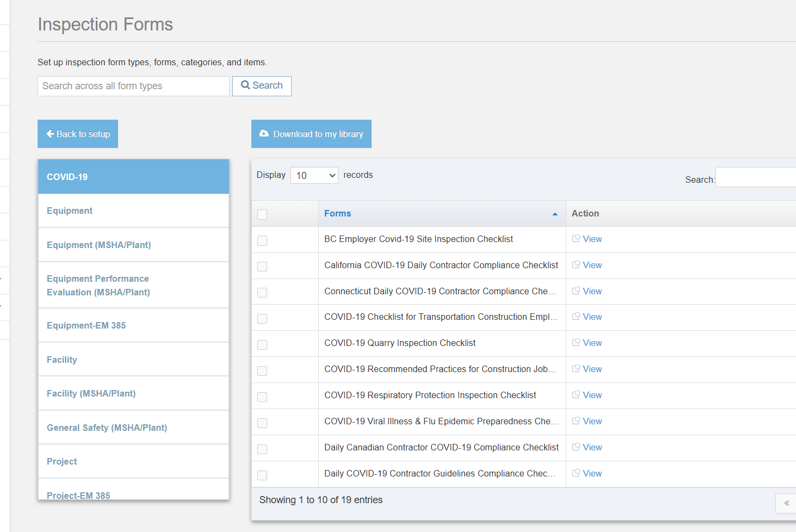Click view icon for Transportation Construction checklist row
The image size is (796, 532).
[x=576, y=317]
